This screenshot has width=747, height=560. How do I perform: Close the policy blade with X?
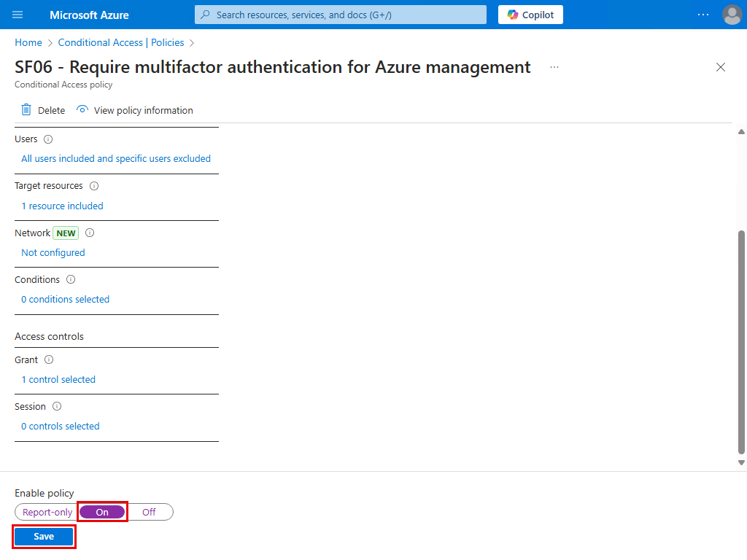click(x=720, y=67)
